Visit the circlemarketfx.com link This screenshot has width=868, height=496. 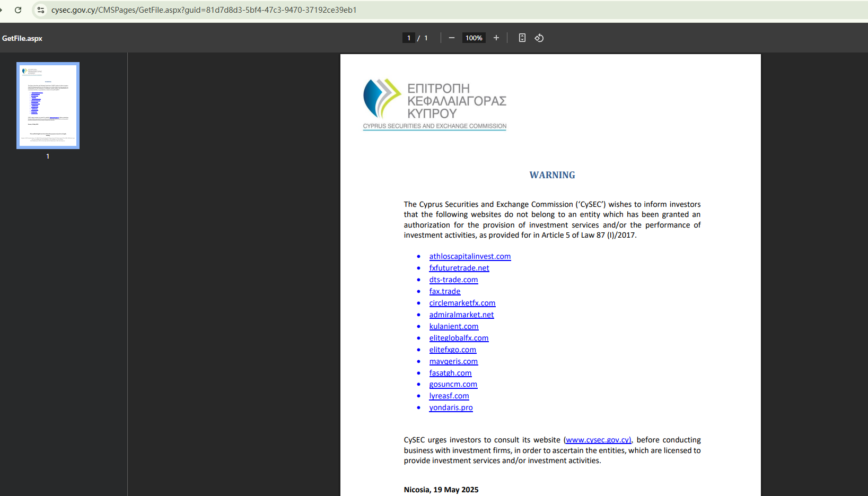coord(462,303)
